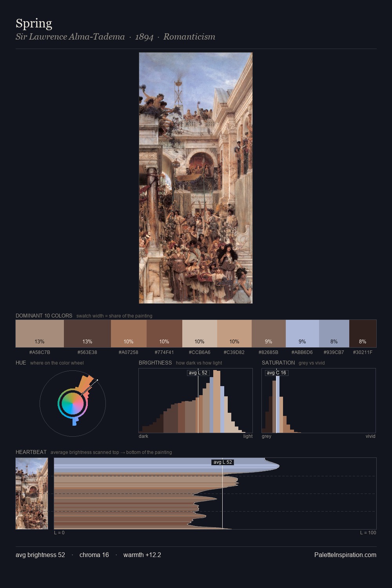The height and width of the screenshot is (588, 392).
Task: Click 'swatch width = share of the painting' caption
Action: coord(114,316)
